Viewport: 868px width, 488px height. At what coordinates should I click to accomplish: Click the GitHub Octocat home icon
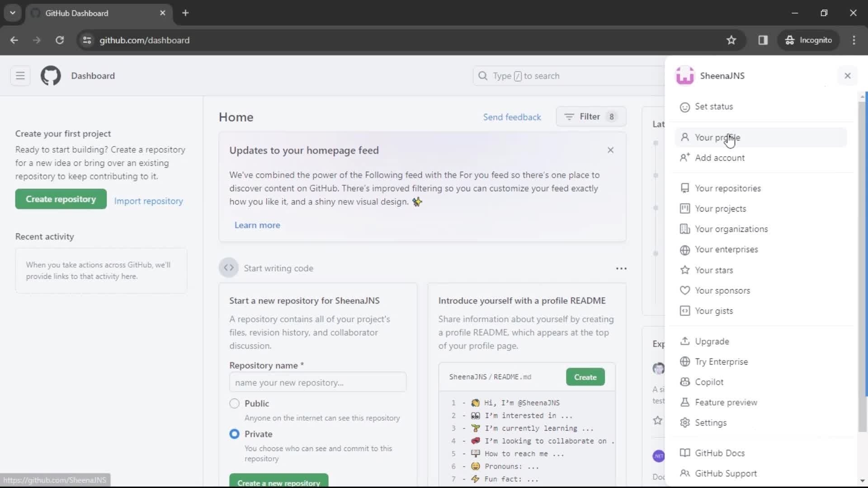[x=50, y=75]
